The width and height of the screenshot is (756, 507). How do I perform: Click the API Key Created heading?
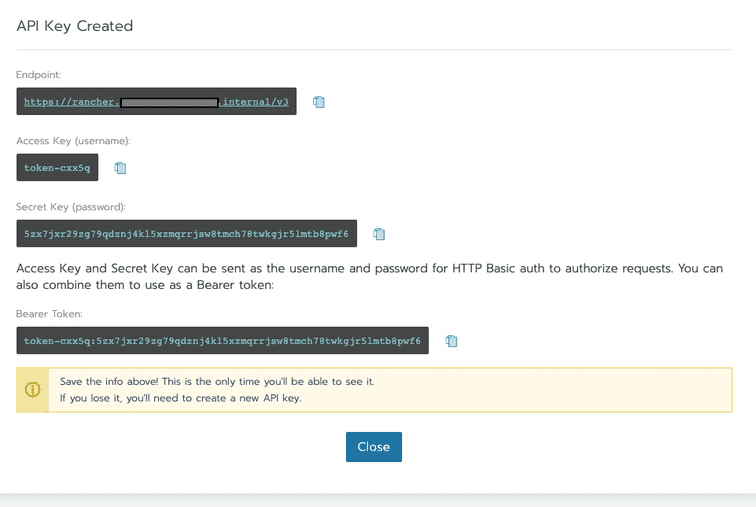click(x=75, y=26)
